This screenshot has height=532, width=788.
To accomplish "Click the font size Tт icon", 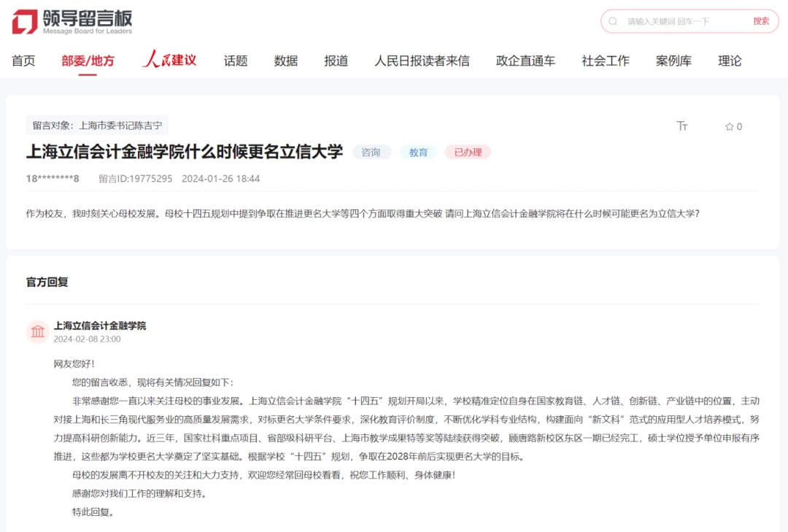I will click(x=682, y=126).
